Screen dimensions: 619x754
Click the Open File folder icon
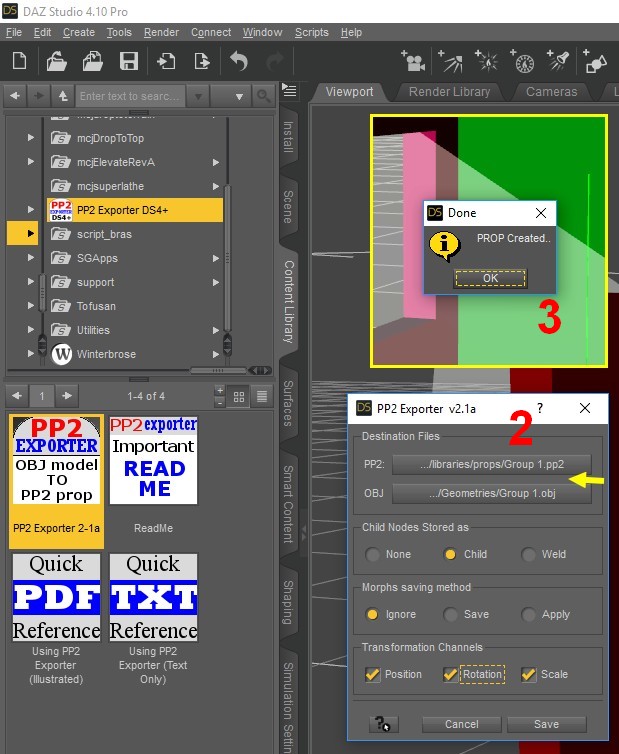coord(56,62)
